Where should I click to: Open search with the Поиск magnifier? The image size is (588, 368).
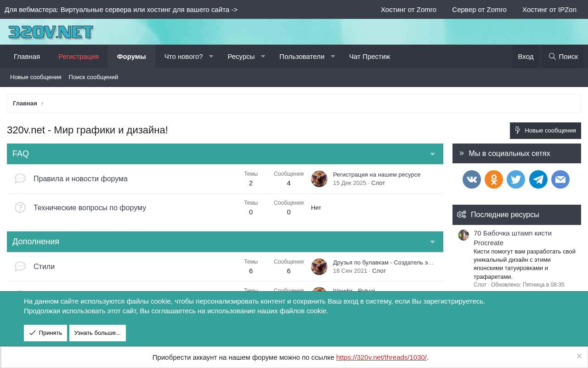coord(563,57)
